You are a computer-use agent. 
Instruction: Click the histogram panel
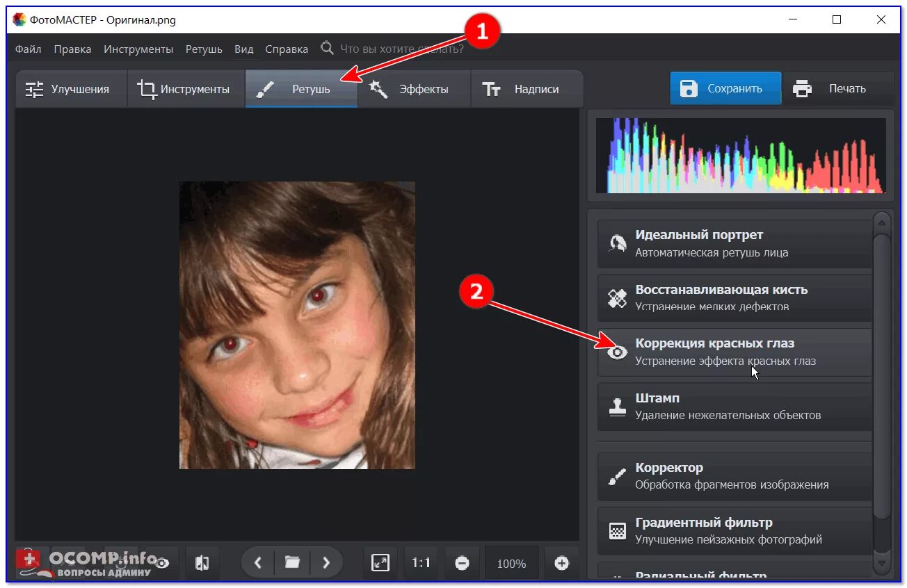pos(741,156)
